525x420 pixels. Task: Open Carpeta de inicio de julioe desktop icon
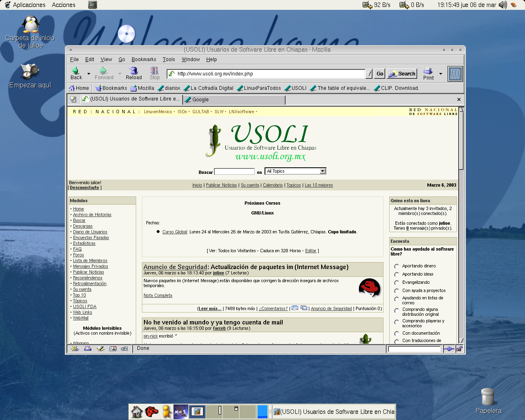click(x=30, y=32)
